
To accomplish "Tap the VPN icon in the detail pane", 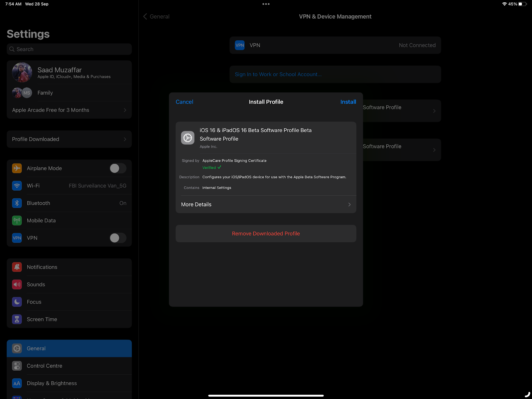I will [240, 45].
